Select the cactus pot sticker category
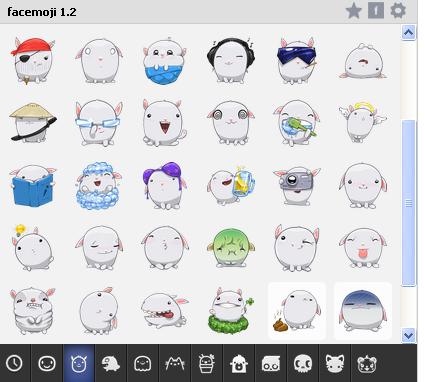Viewport: 425px width, 382px height. coord(207,363)
